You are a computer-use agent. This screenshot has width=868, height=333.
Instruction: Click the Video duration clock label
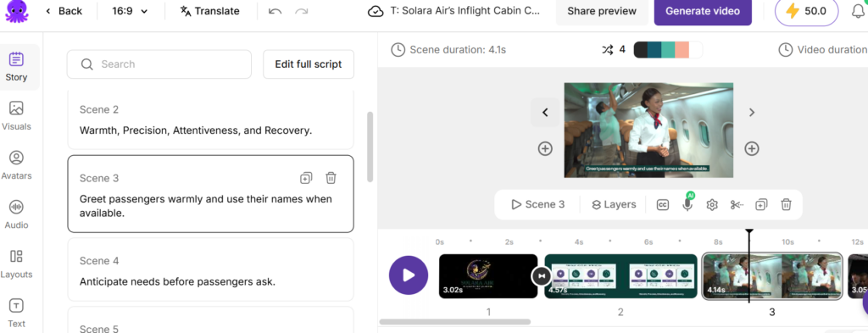click(x=823, y=50)
